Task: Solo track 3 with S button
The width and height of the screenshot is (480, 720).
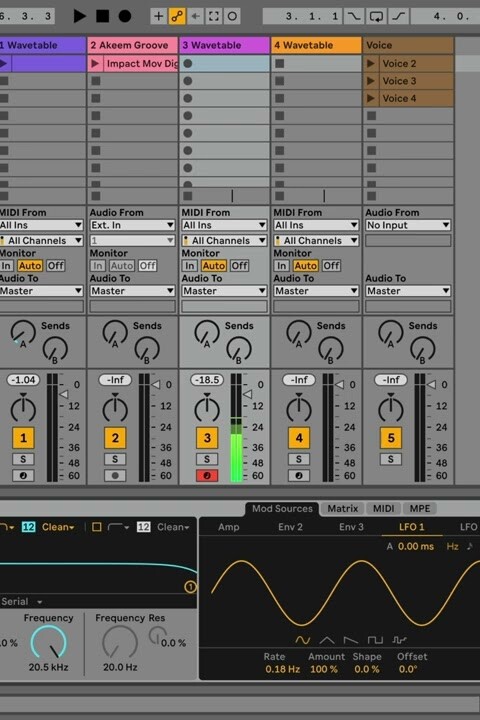Action: [207, 459]
